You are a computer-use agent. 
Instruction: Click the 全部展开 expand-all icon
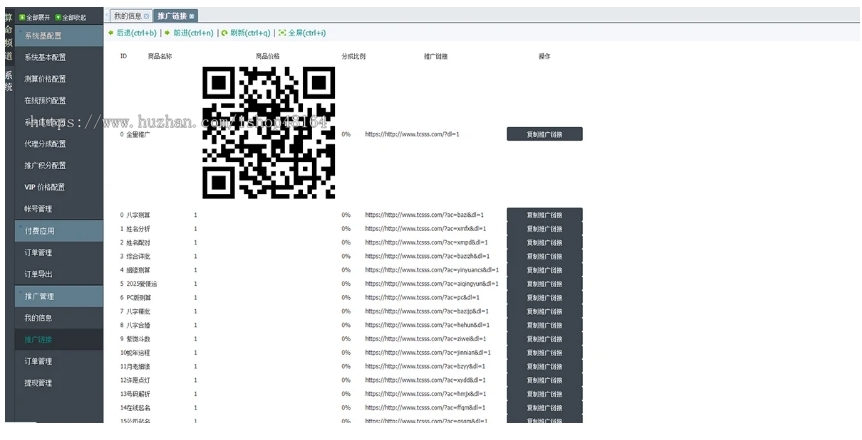tap(22, 18)
